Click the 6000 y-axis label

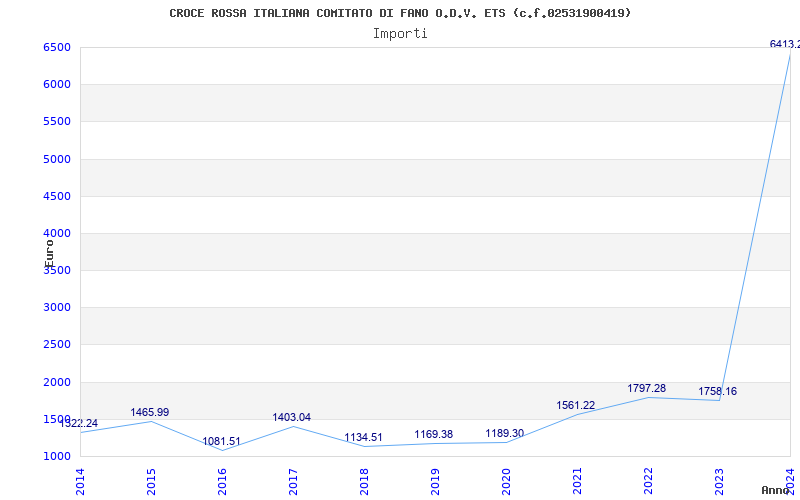coord(57,85)
